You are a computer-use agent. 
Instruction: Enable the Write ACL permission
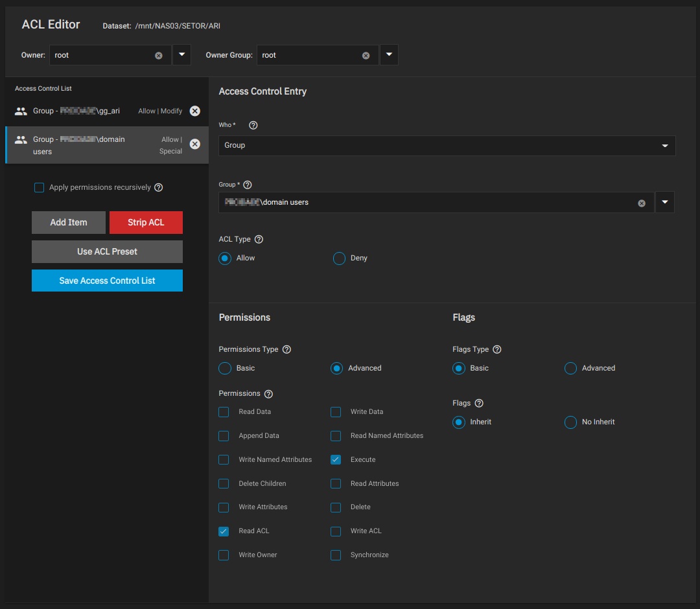tap(336, 531)
